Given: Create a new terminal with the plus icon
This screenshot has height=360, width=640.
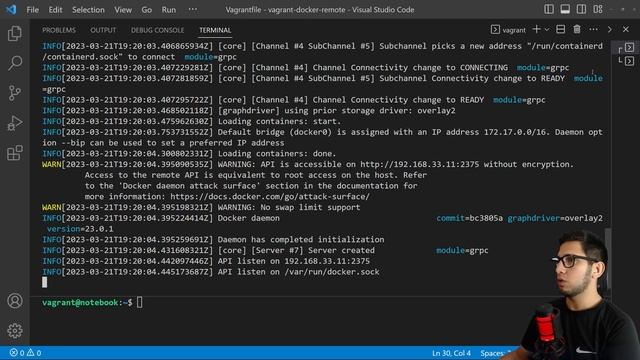Looking at the screenshot, I should tap(536, 29).
